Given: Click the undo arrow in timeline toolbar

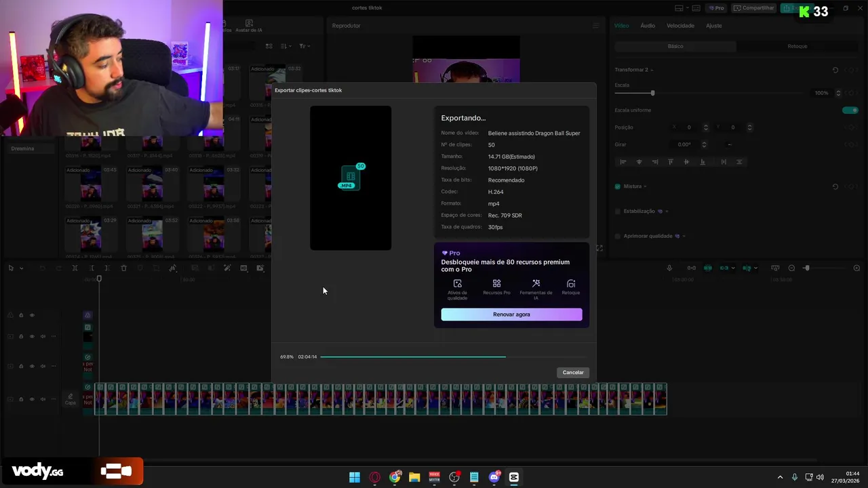Looking at the screenshot, I should pos(42,268).
